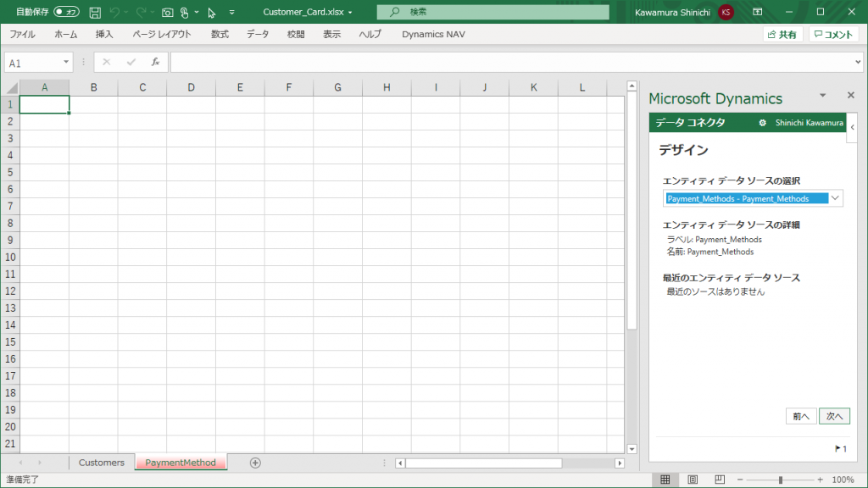Expand the formula bar with chevron
This screenshot has height=488, width=868.
pyautogui.click(x=858, y=63)
